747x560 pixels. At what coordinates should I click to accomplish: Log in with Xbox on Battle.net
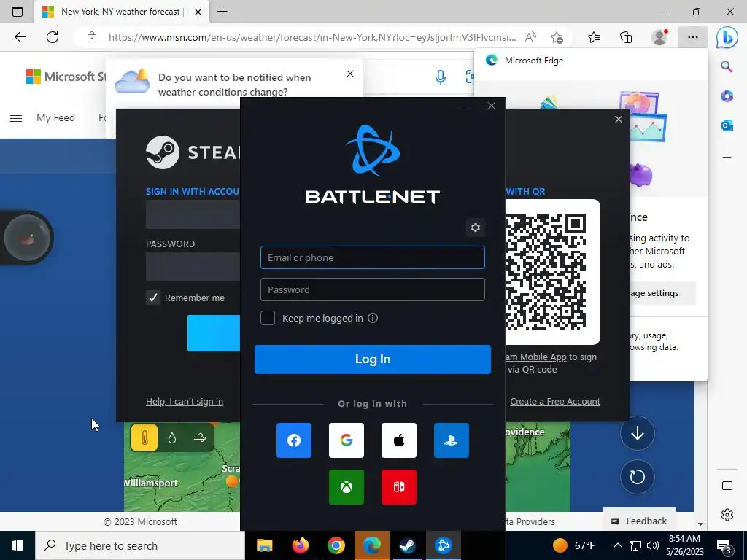[347, 487]
